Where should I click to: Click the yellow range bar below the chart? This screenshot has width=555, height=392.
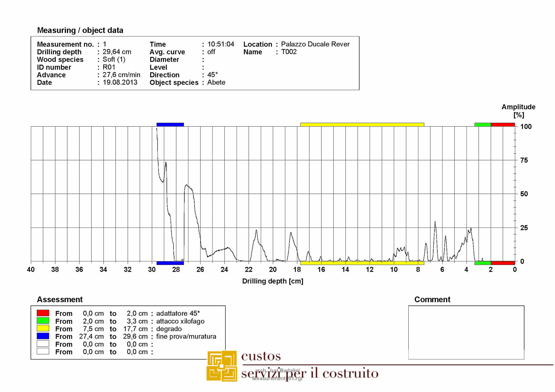pos(362,263)
